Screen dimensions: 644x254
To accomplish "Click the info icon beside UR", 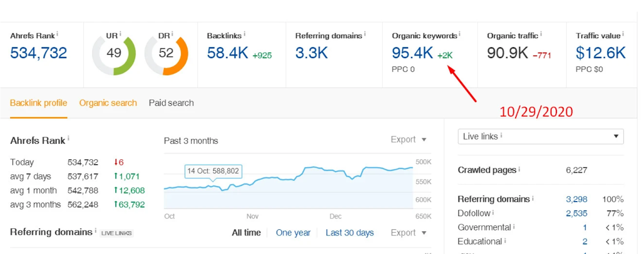I will pos(120,34).
